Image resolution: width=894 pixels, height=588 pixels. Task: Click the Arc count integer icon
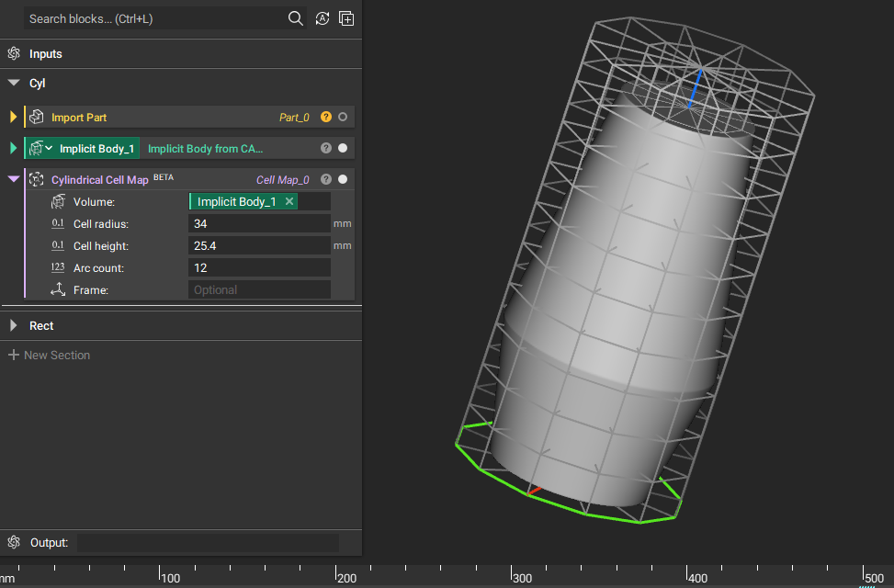click(58, 267)
